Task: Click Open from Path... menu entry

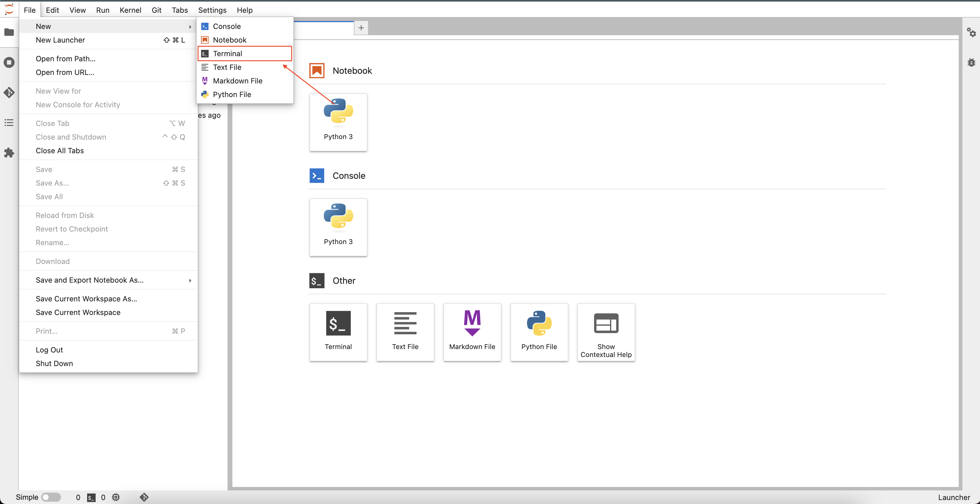Action: coord(66,58)
